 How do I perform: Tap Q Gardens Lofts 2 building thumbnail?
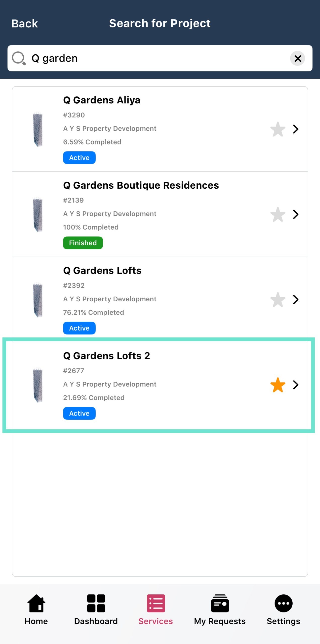(38, 385)
